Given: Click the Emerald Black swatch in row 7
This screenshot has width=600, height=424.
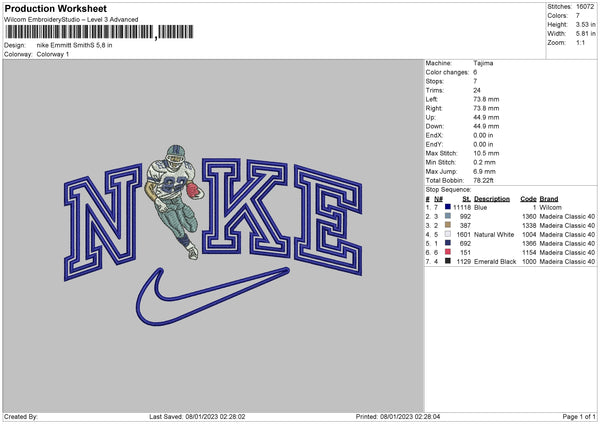Looking at the screenshot, I should coord(448,261).
